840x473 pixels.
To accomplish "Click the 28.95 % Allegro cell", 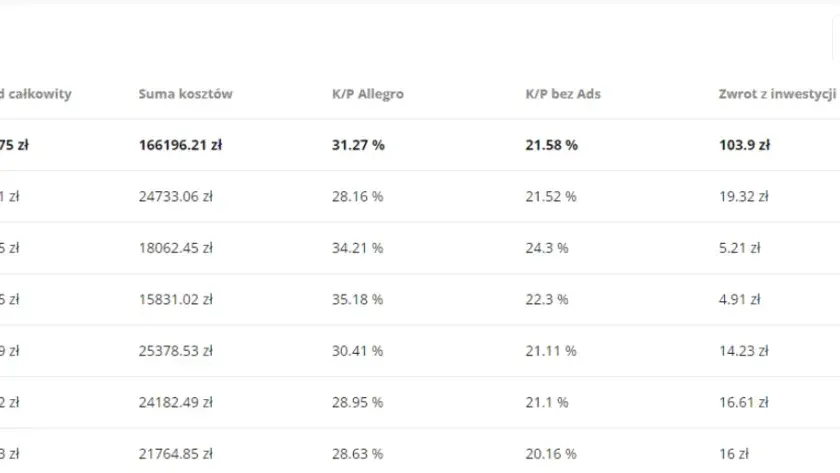I will pos(358,402).
